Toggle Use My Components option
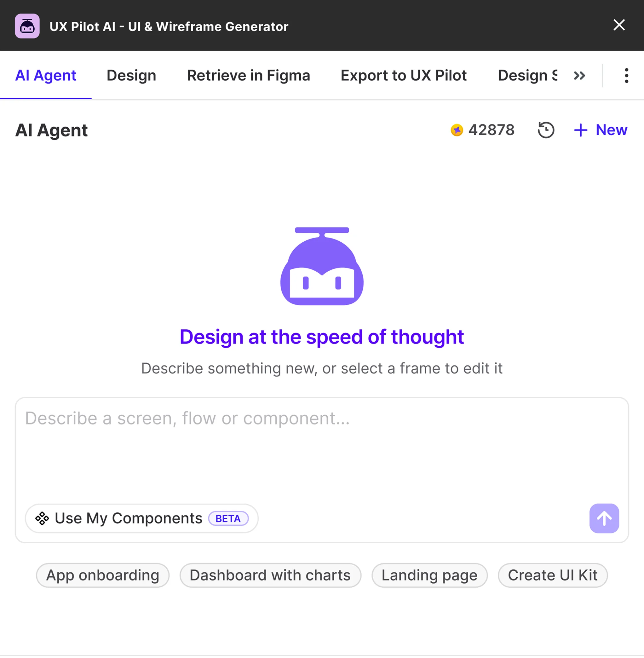 click(x=142, y=519)
